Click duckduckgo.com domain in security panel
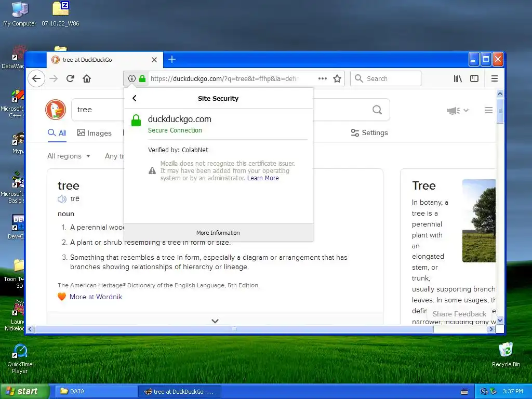The image size is (532, 399). point(179,119)
